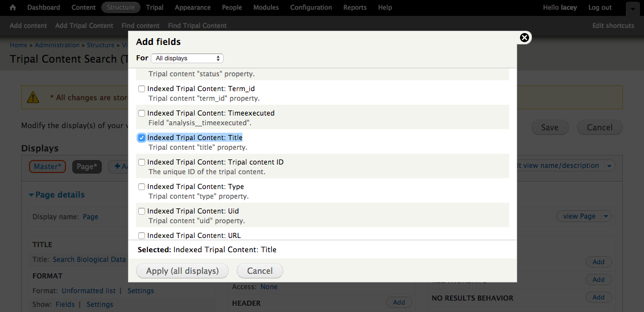The width and height of the screenshot is (644, 312).
Task: Close the Add fields dialog with X icon
Action: pos(525,38)
